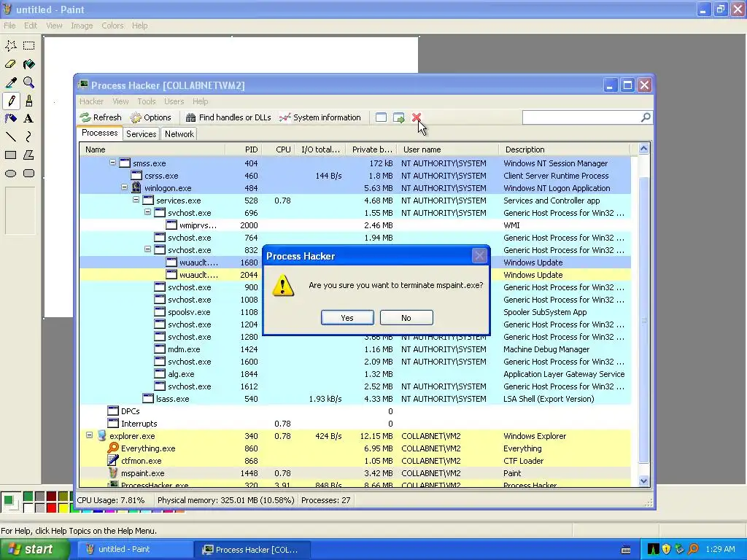Collapse the services.exe tree node
This screenshot has height=560, width=747.
(x=136, y=200)
